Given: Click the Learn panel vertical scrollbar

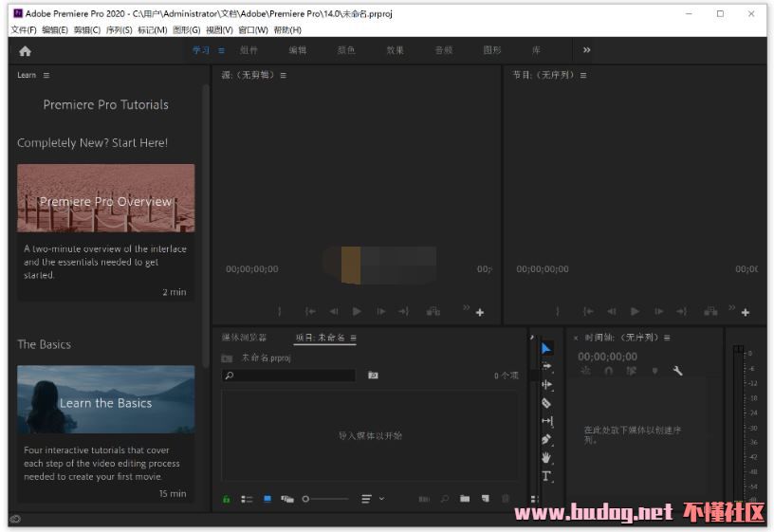Looking at the screenshot, I should click(206, 225).
